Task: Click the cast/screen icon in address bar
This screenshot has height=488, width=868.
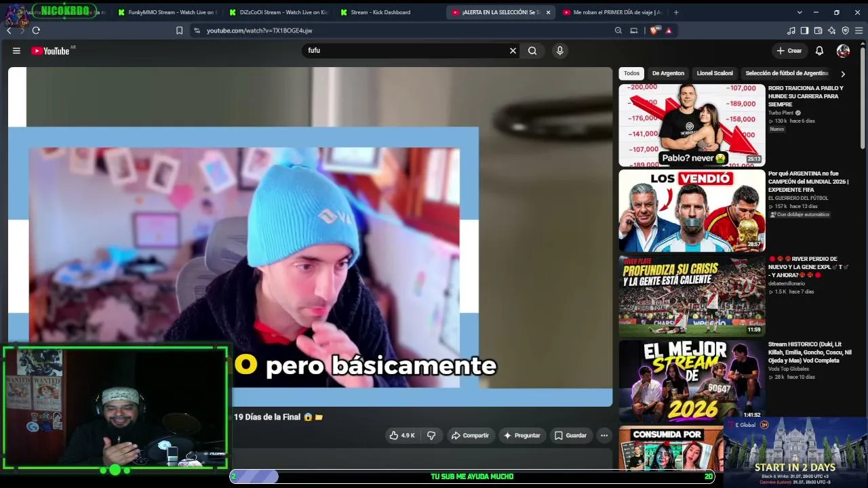Action: [x=634, y=30]
